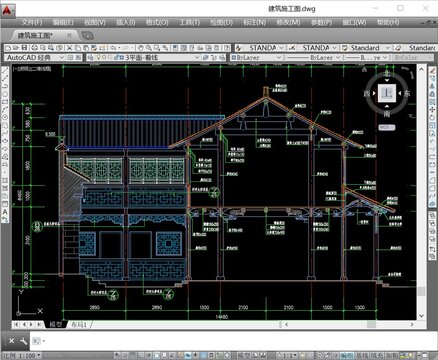Toggle the layer lock padlock icon
438x360 pixels.
[x=116, y=57]
